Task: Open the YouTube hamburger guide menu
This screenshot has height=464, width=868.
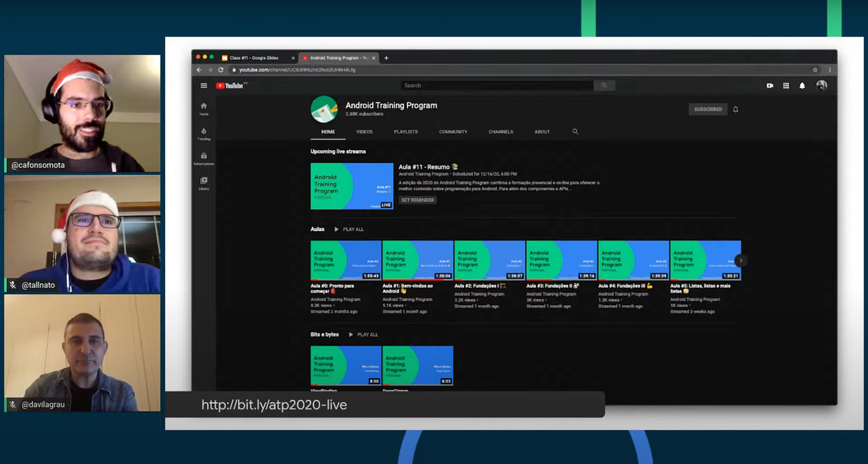Action: tap(203, 86)
